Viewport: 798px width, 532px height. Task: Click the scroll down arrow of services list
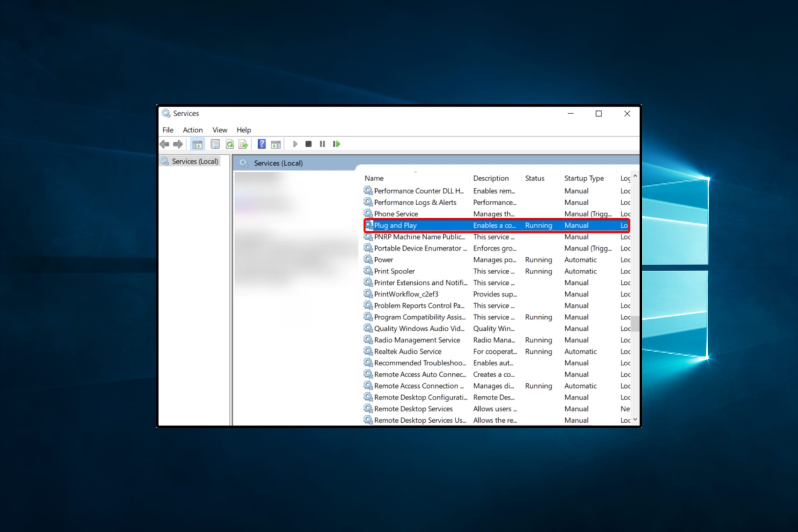[x=635, y=419]
